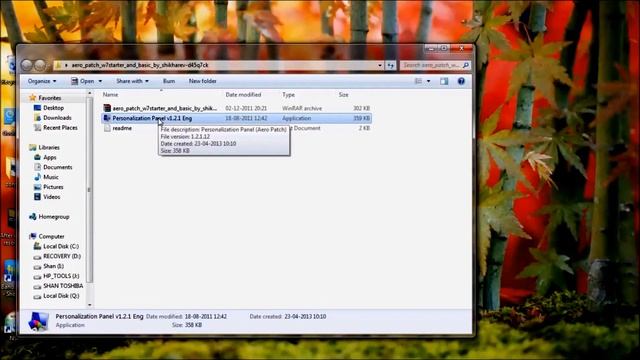This screenshot has height=360, width=640.
Task: Expand the views dropdown arrow
Action: pyautogui.click(x=428, y=81)
